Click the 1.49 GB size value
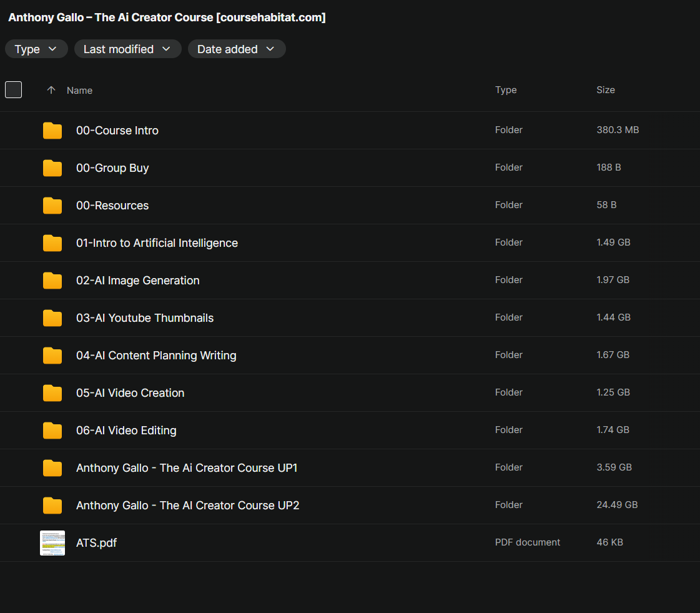This screenshot has height=613, width=700. (x=613, y=242)
